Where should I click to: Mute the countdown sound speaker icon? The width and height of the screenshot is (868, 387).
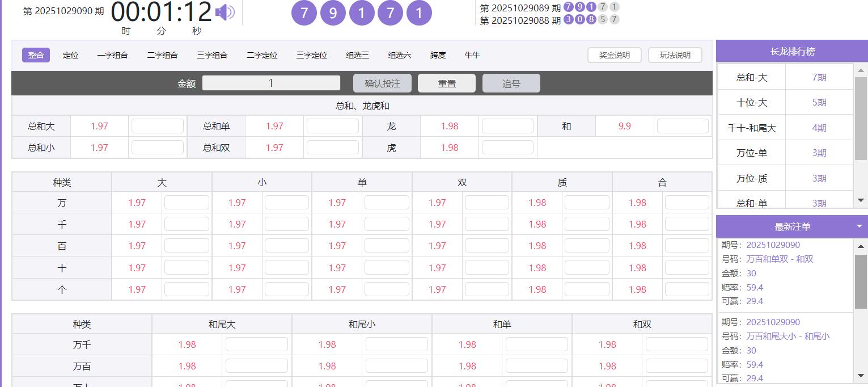pyautogui.click(x=225, y=12)
